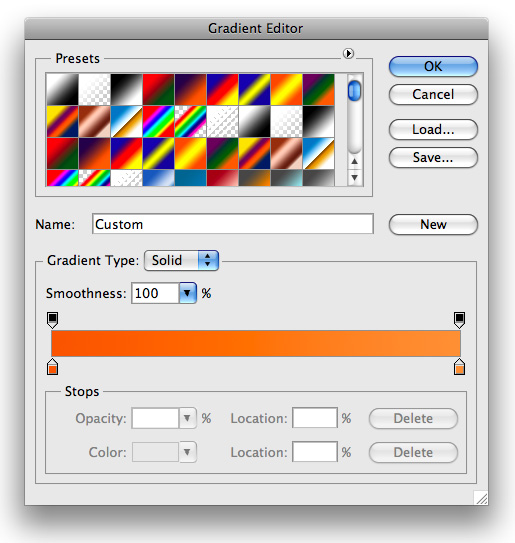
Task: Click the presets scrollbar thumb
Action: (354, 91)
